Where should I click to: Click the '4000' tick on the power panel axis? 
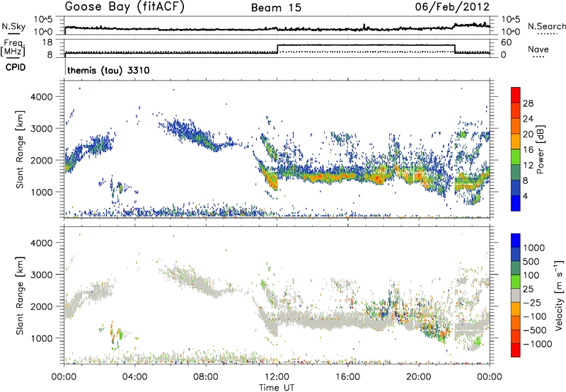(41, 97)
